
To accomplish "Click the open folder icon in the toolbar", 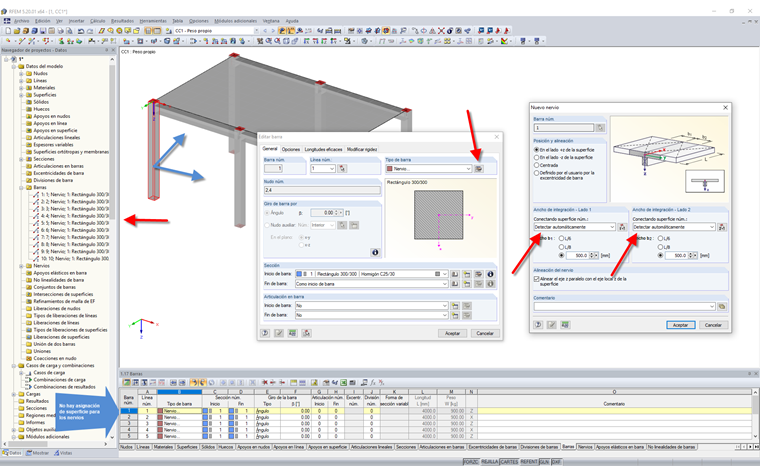I will (17, 31).
